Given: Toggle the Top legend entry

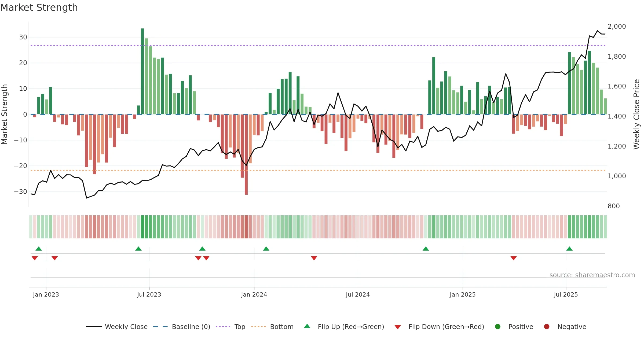Looking at the screenshot, I should 230,327.
